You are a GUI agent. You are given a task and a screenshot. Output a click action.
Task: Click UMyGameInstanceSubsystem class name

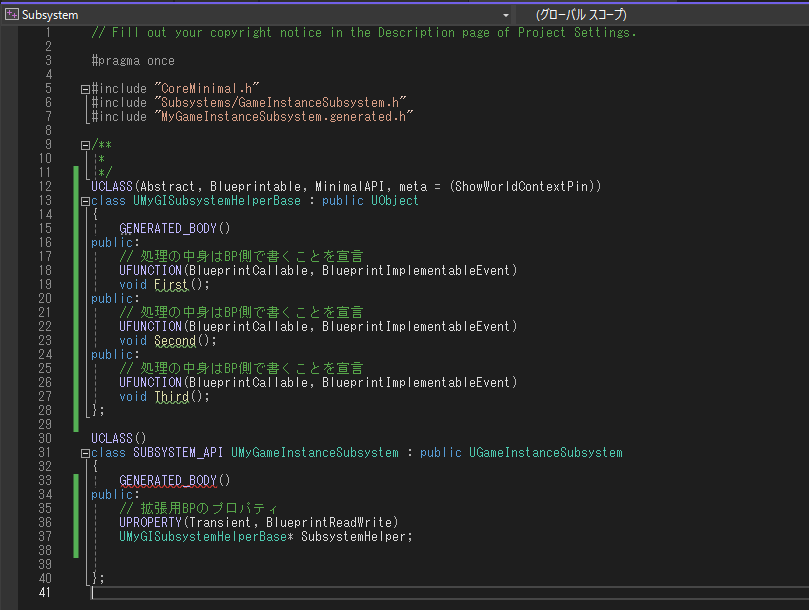point(315,453)
